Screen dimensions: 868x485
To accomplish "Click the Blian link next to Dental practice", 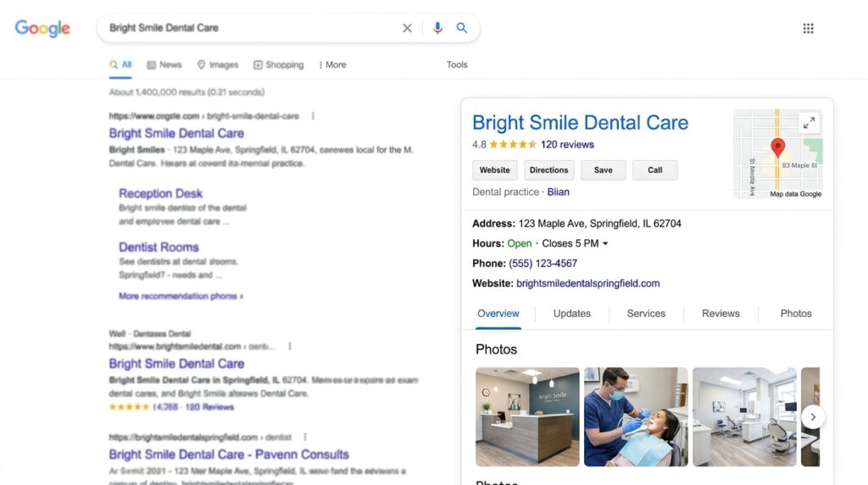I will [558, 192].
